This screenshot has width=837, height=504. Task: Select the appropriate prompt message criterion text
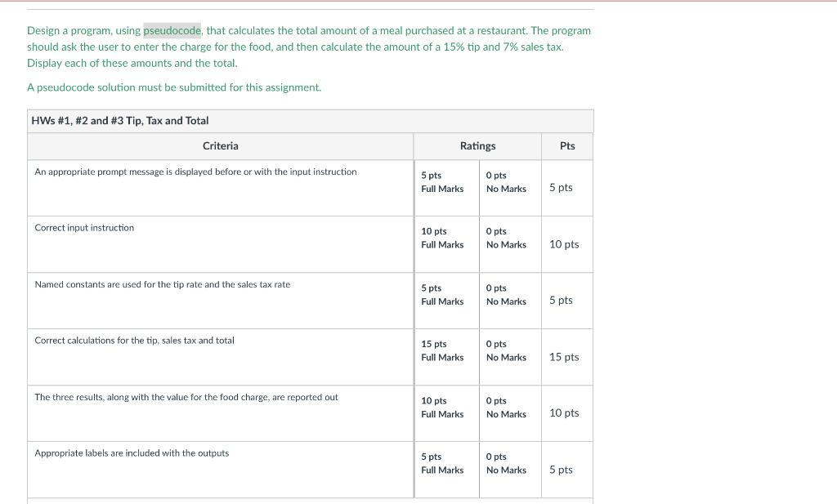tap(195, 172)
